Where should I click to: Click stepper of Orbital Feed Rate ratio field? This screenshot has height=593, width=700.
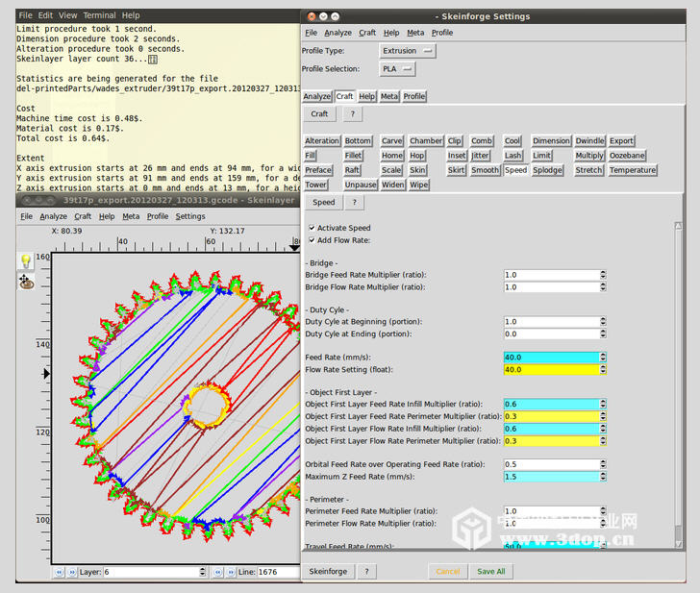coord(603,464)
